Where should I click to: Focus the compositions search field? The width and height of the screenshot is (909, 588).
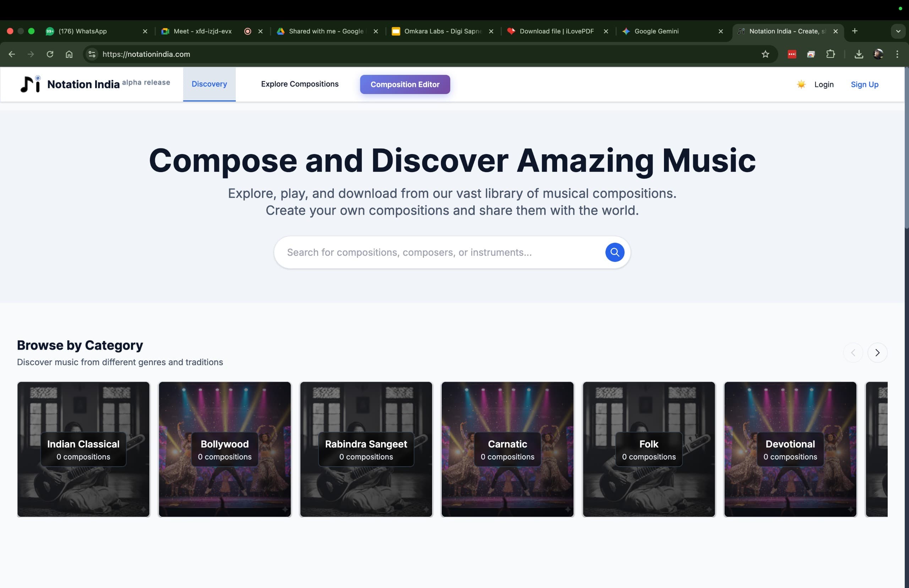pyautogui.click(x=439, y=252)
